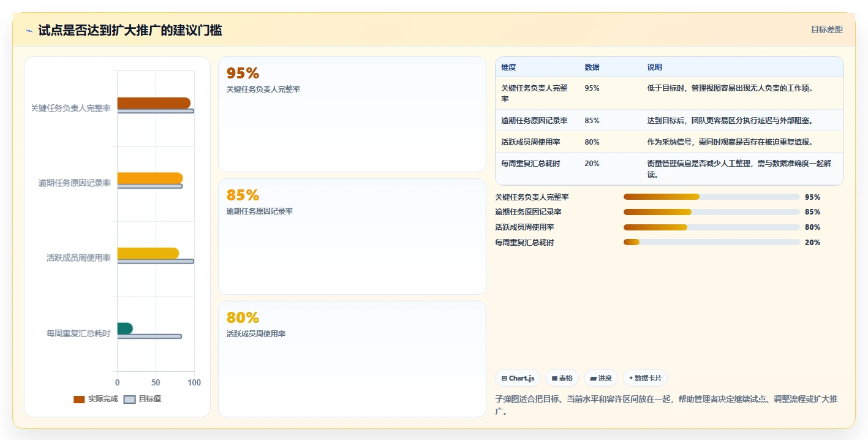Click the green 每周重复汇总耗时 actual bar
The width and height of the screenshot is (868, 440).
pyautogui.click(x=125, y=328)
